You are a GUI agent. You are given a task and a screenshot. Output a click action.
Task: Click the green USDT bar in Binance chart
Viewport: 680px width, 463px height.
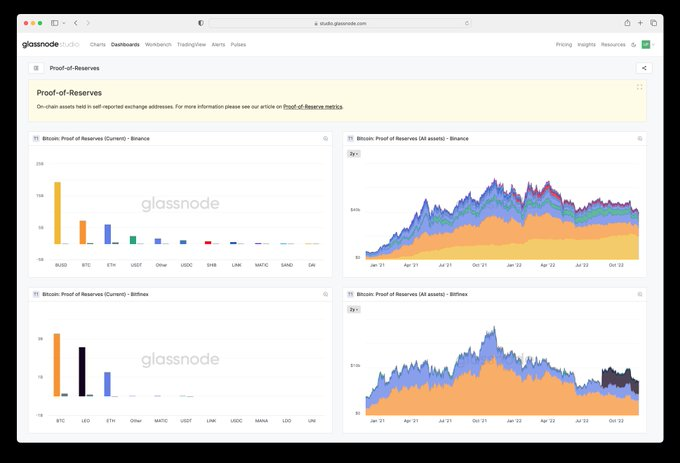click(x=133, y=240)
